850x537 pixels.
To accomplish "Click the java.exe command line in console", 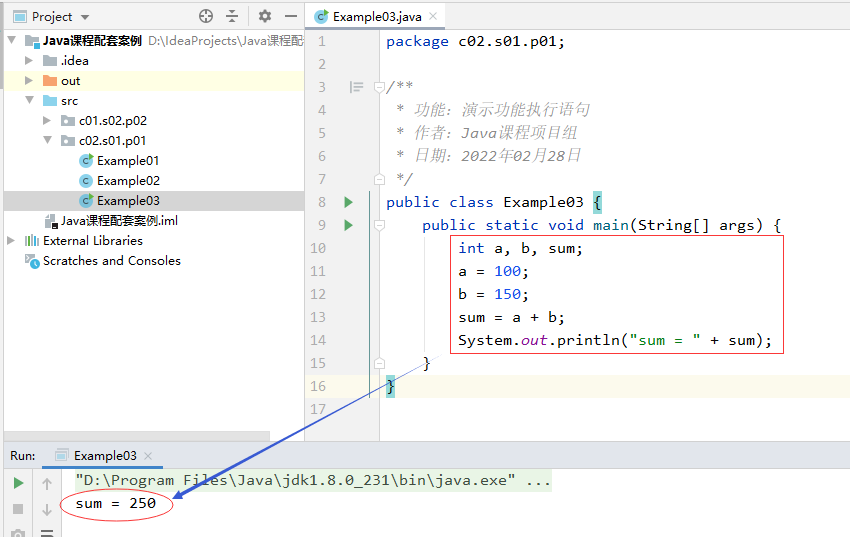I will coord(313,481).
